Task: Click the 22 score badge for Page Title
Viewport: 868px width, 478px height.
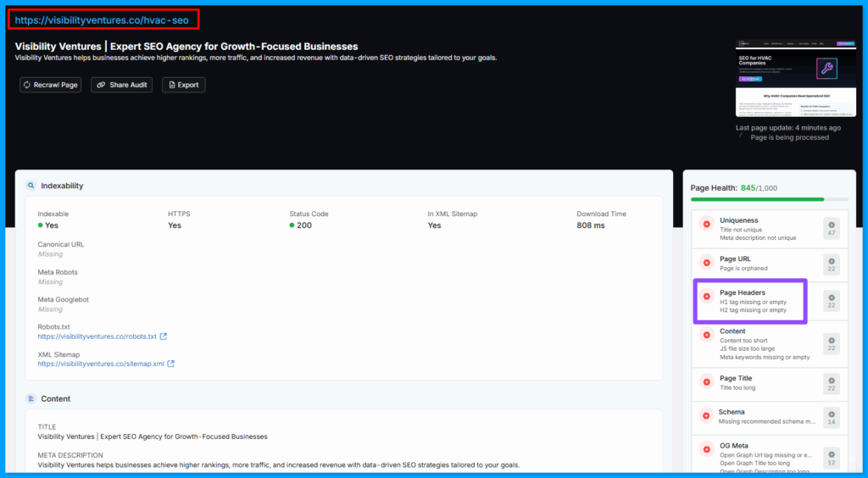Action: tap(832, 384)
